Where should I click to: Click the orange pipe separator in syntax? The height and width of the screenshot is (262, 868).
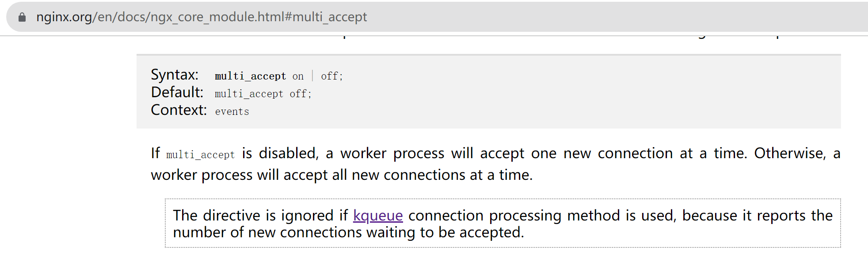312,76
